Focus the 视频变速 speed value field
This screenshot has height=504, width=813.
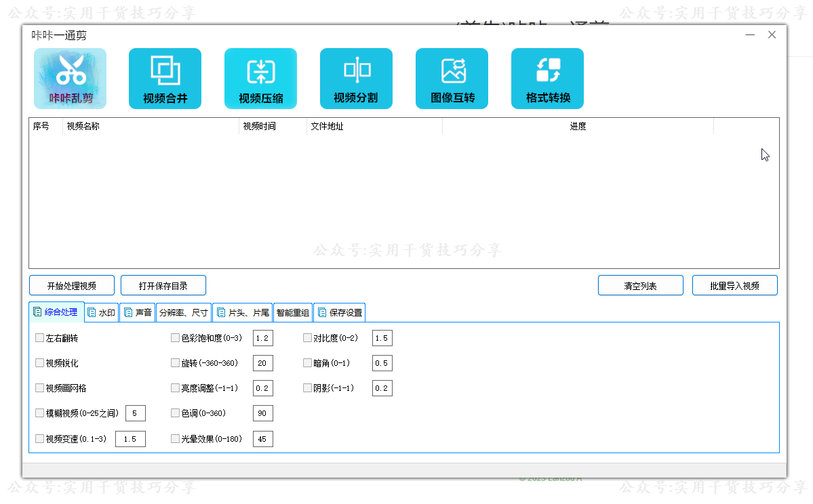130,439
